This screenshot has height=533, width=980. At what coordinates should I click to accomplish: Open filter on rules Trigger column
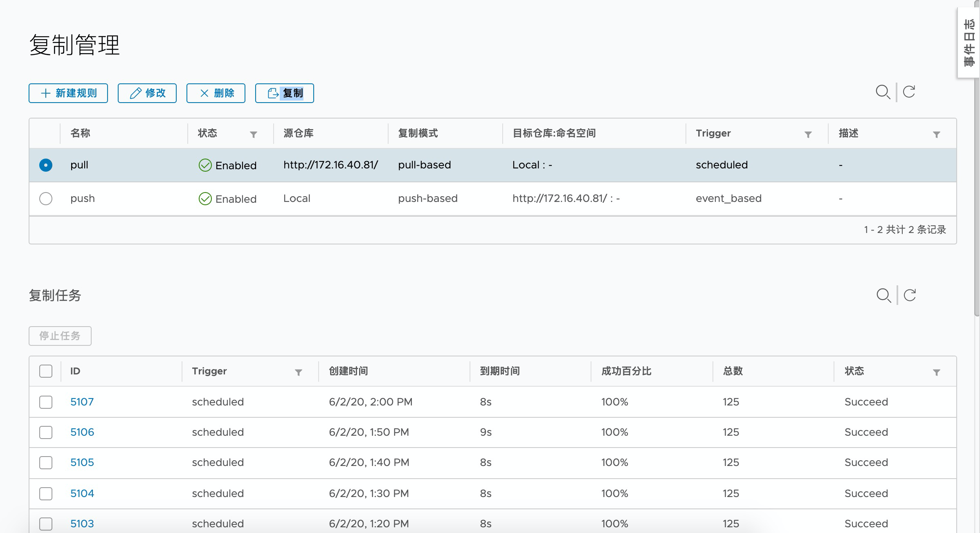pos(808,134)
